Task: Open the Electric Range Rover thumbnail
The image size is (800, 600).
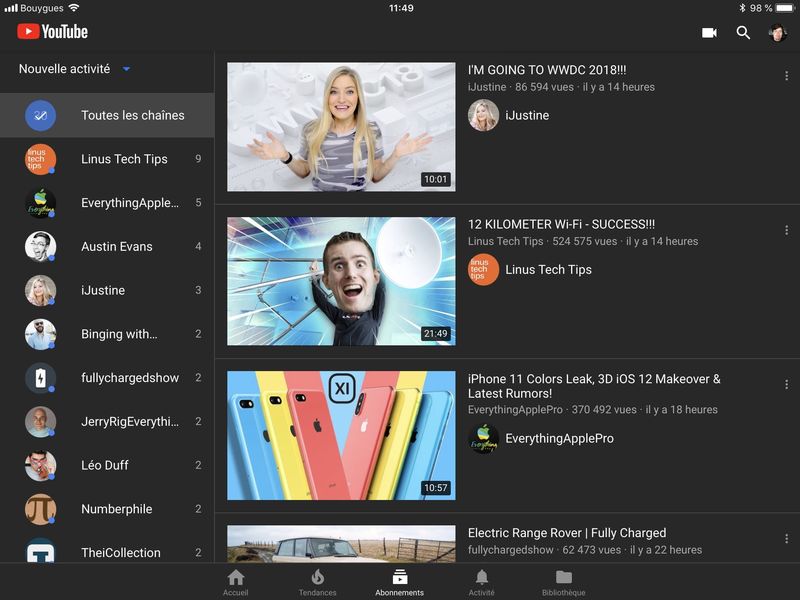Action: [341, 544]
